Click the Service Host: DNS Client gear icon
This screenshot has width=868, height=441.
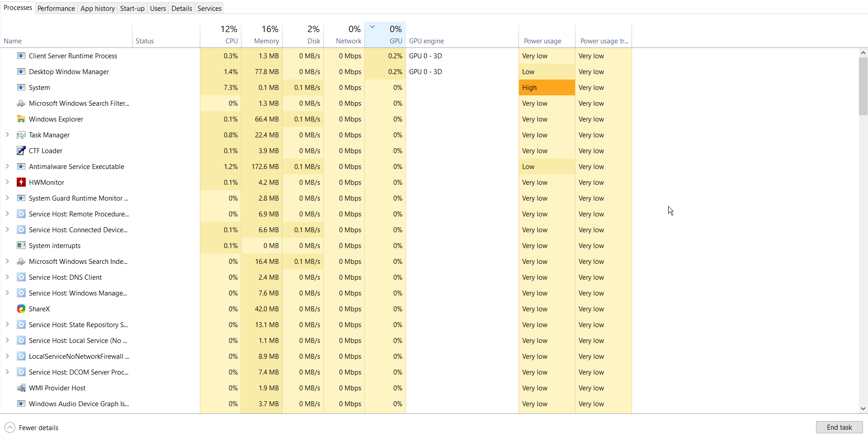tap(21, 277)
